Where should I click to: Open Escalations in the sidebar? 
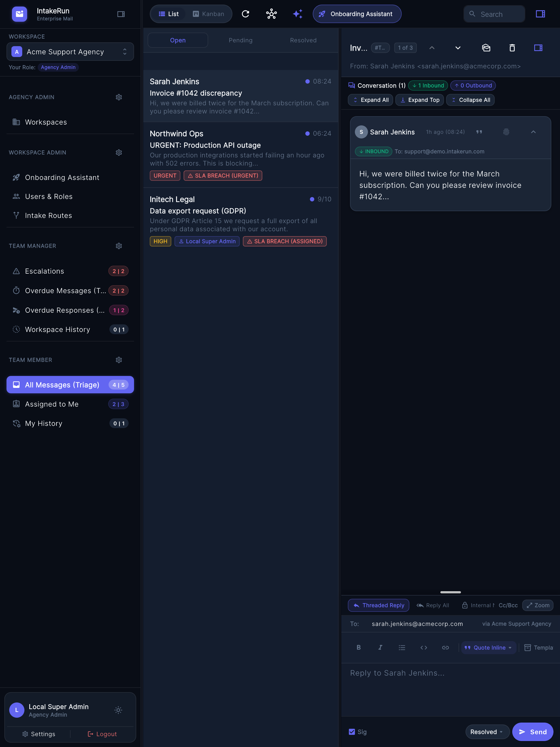pyautogui.click(x=70, y=271)
